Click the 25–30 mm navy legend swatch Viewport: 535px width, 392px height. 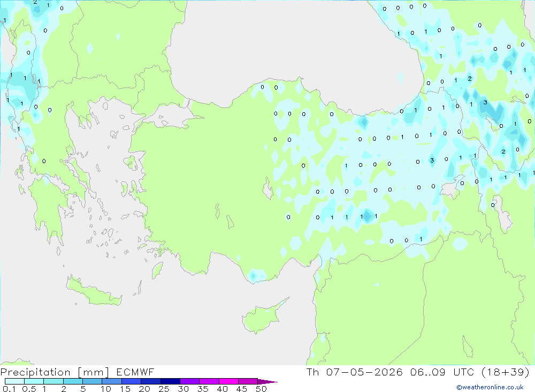click(170, 381)
